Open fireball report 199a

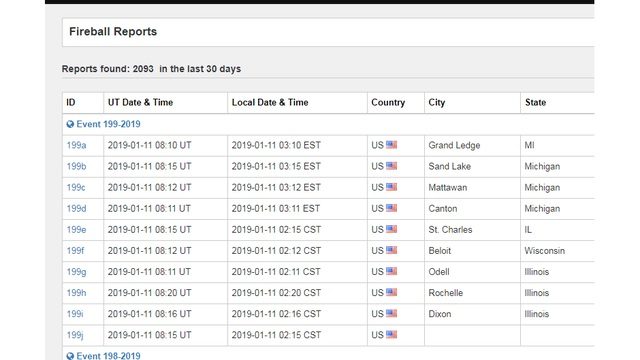(x=76, y=145)
